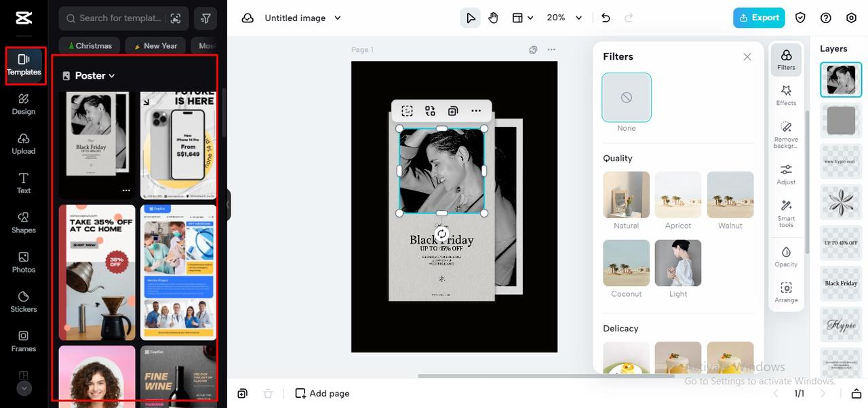Open the shield privacy icon

point(800,18)
